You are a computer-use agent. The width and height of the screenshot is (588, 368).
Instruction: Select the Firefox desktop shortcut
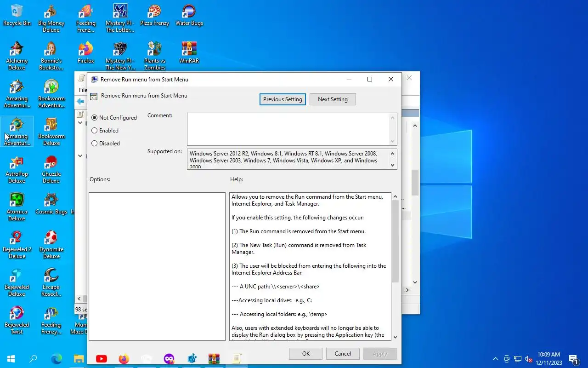[85, 53]
